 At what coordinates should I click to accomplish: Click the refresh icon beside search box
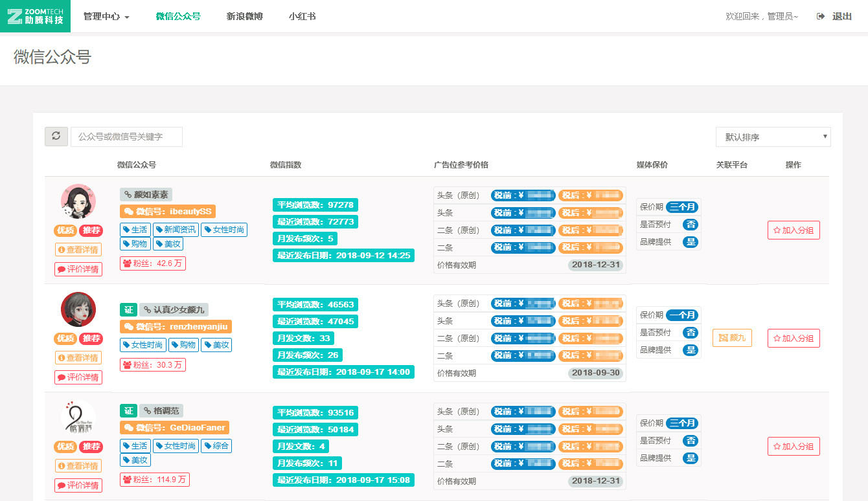coord(56,137)
